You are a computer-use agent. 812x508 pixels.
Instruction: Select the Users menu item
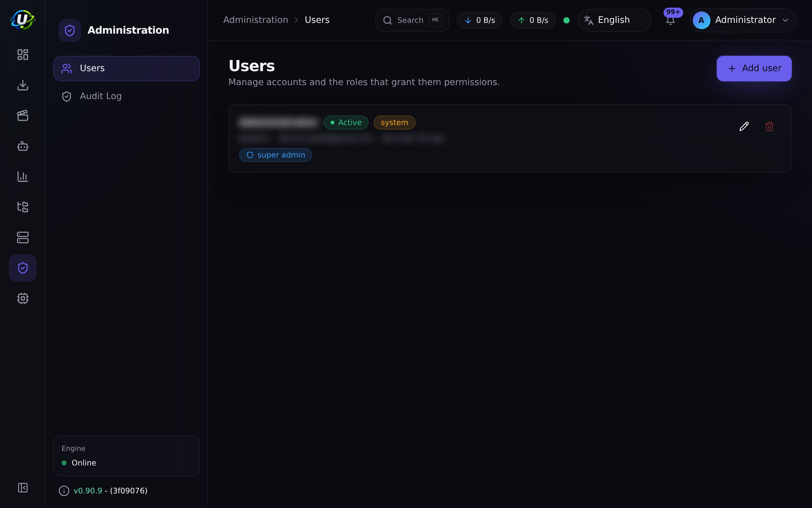pos(127,69)
